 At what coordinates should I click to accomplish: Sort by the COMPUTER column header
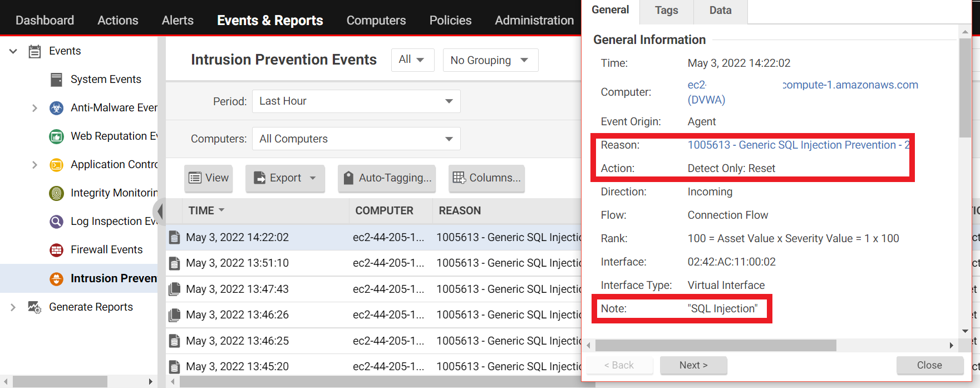tap(385, 211)
